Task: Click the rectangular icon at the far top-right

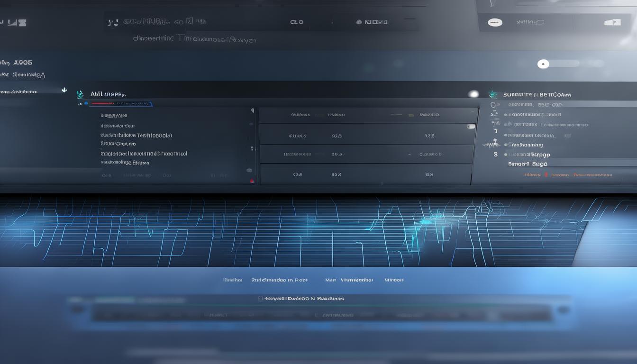Action: click(612, 22)
